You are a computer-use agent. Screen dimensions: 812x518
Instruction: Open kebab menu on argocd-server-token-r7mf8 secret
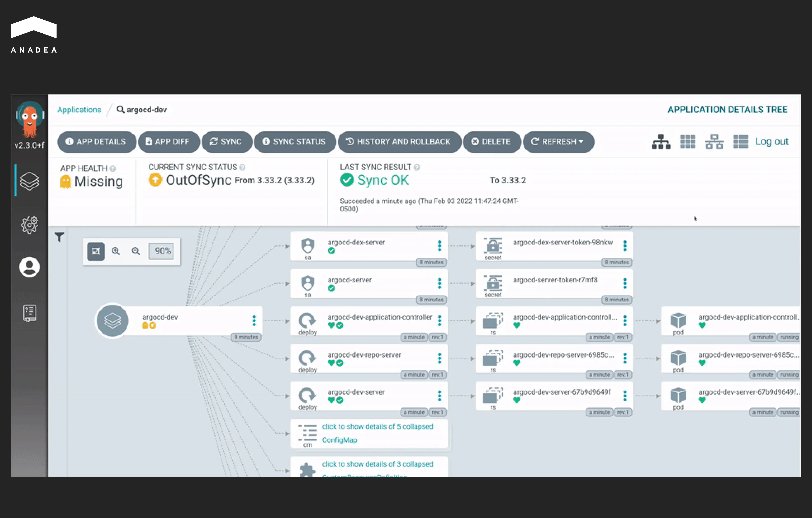(x=625, y=283)
